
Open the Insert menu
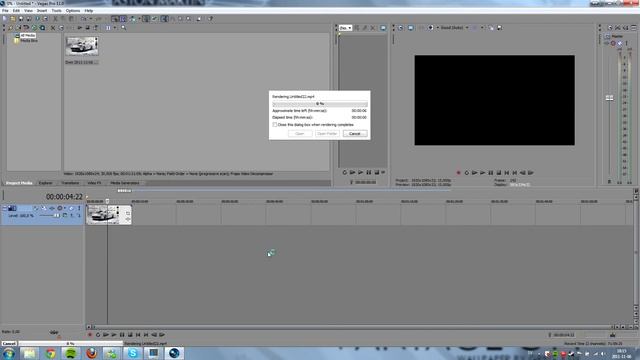click(42, 11)
